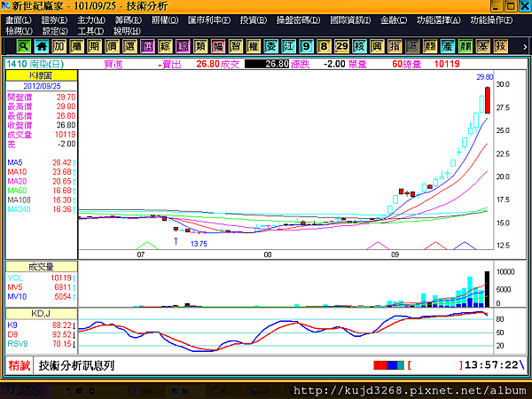This screenshot has height=399, width=532.
Task: Open the 期 futures toolbar icon
Action: pos(94,46)
